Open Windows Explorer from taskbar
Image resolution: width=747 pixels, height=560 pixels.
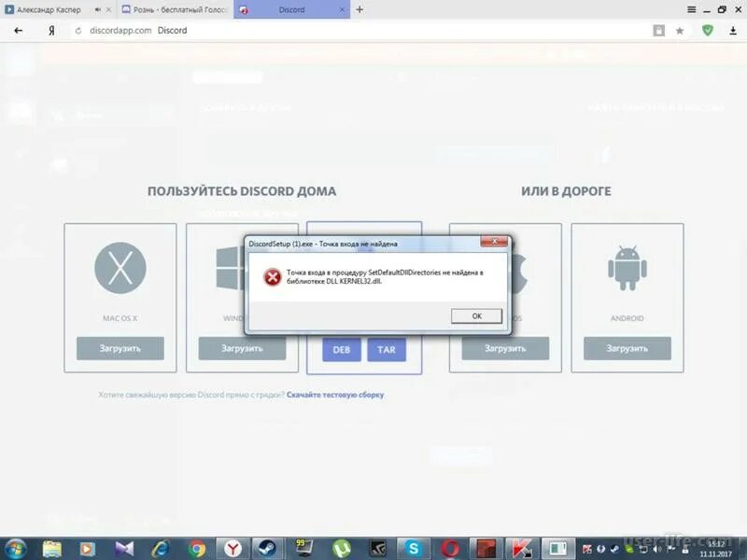tap(52, 549)
